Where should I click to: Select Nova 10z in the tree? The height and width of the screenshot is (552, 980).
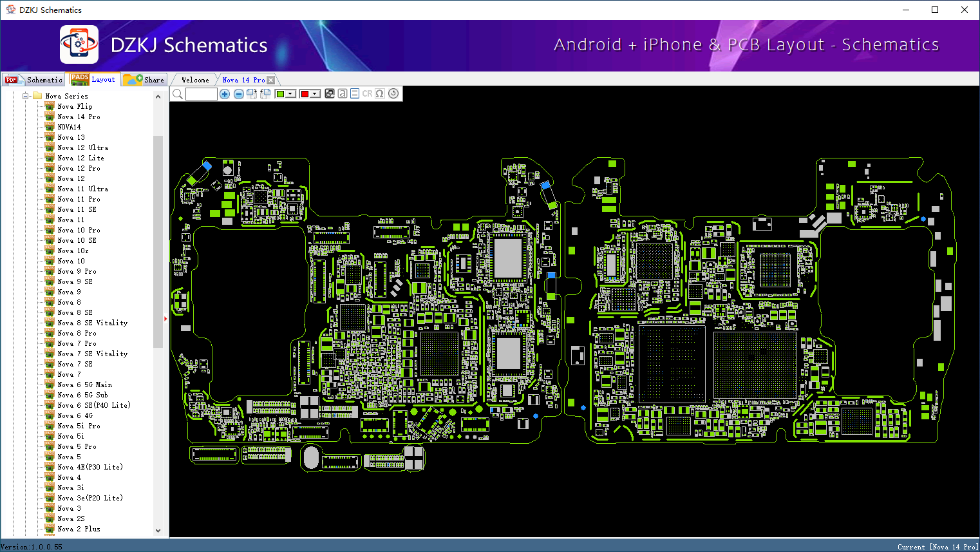pyautogui.click(x=73, y=251)
